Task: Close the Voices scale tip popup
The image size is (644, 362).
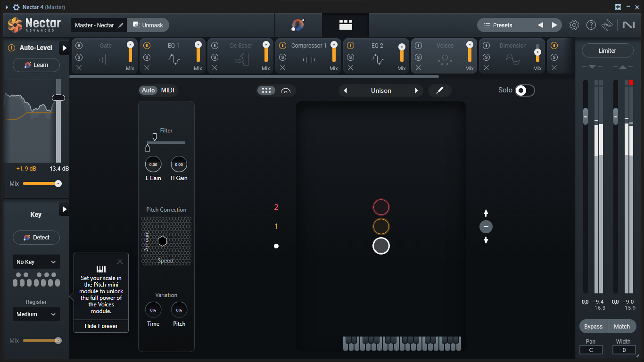Action: [120, 261]
